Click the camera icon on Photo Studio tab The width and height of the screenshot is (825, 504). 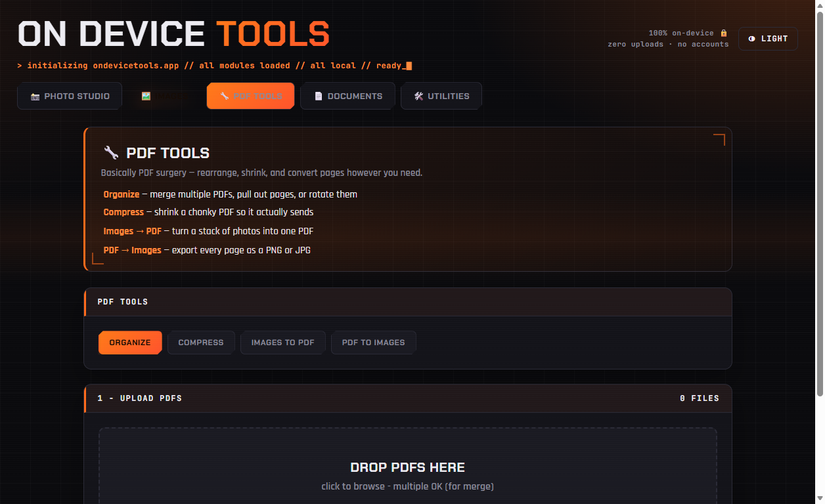pos(35,96)
